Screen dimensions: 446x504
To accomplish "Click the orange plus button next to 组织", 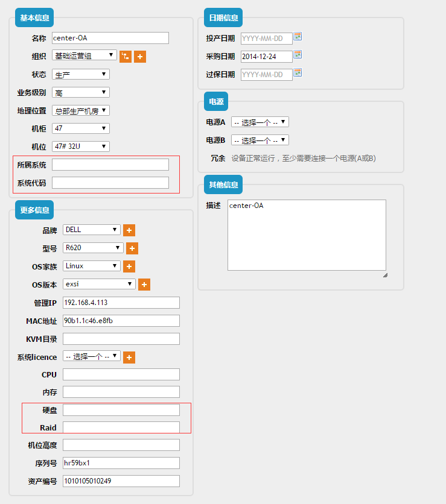I will [140, 57].
